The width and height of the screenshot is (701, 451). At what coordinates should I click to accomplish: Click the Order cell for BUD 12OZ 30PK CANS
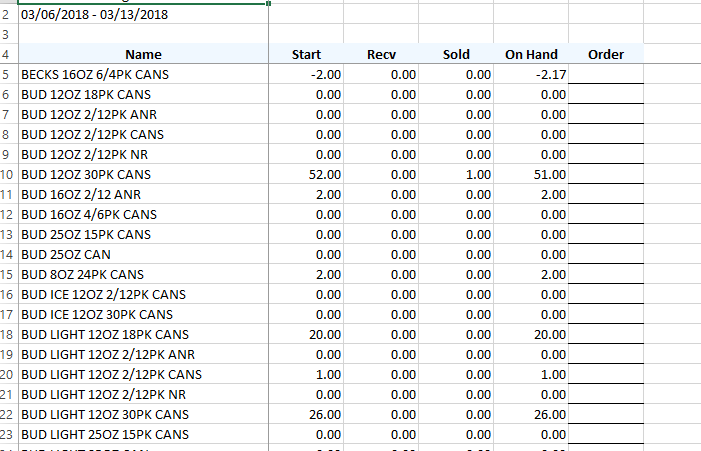point(606,174)
